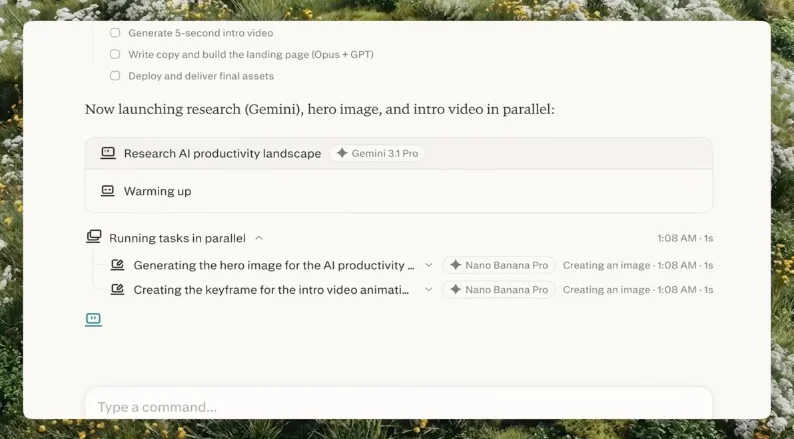Viewport: 794px width, 439px height.
Task: Click the teal agent icon below the parallel tasks
Action: 93,320
